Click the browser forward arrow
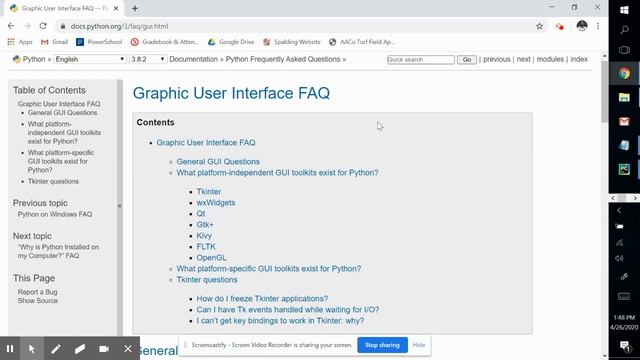 pos(27,26)
